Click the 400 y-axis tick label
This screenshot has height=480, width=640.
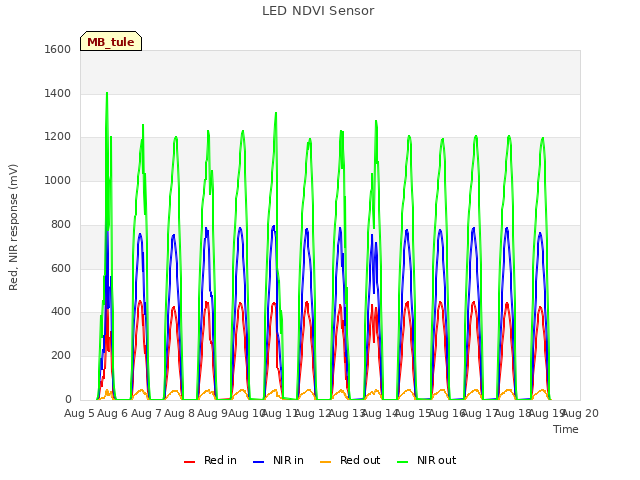click(61, 312)
